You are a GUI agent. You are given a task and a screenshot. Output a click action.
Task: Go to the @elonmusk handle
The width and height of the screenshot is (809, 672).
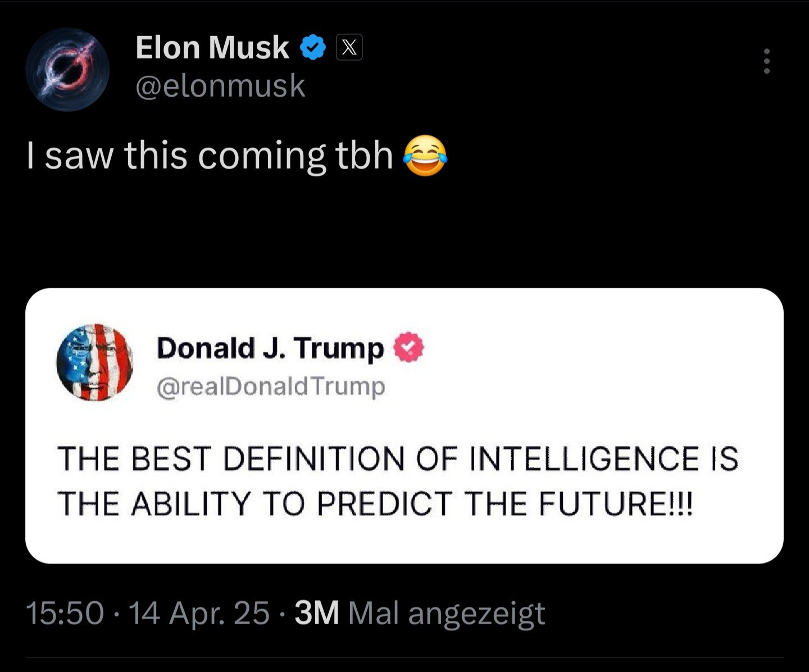click(x=220, y=86)
